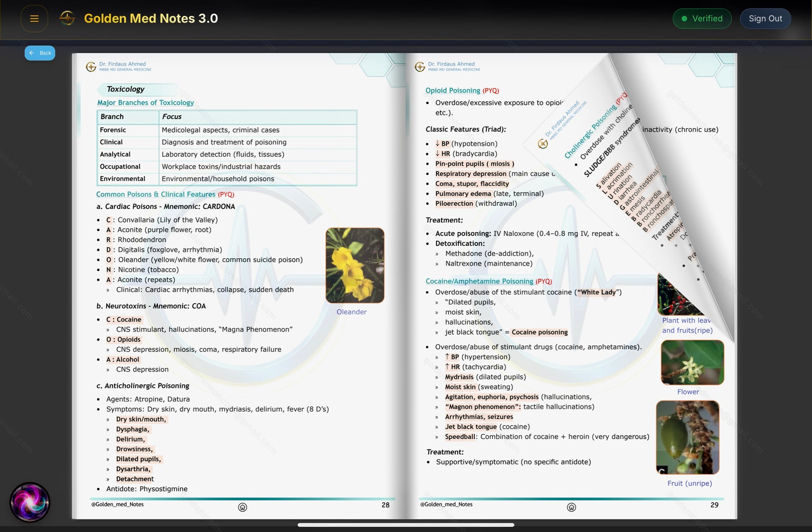Viewport: 812px width, 532px height.
Task: Click the Golden Med Notes 3.0 title
Action: [151, 19]
